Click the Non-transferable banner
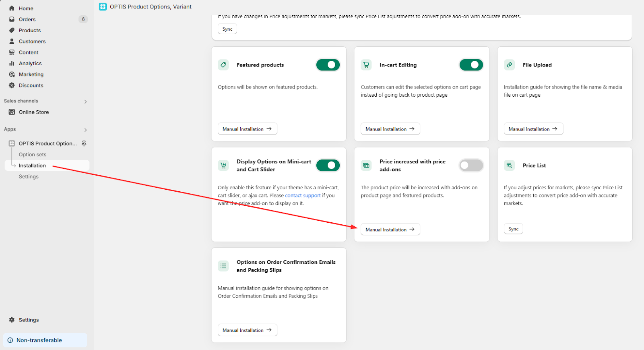Image resolution: width=644 pixels, height=350 pixels. (45, 340)
